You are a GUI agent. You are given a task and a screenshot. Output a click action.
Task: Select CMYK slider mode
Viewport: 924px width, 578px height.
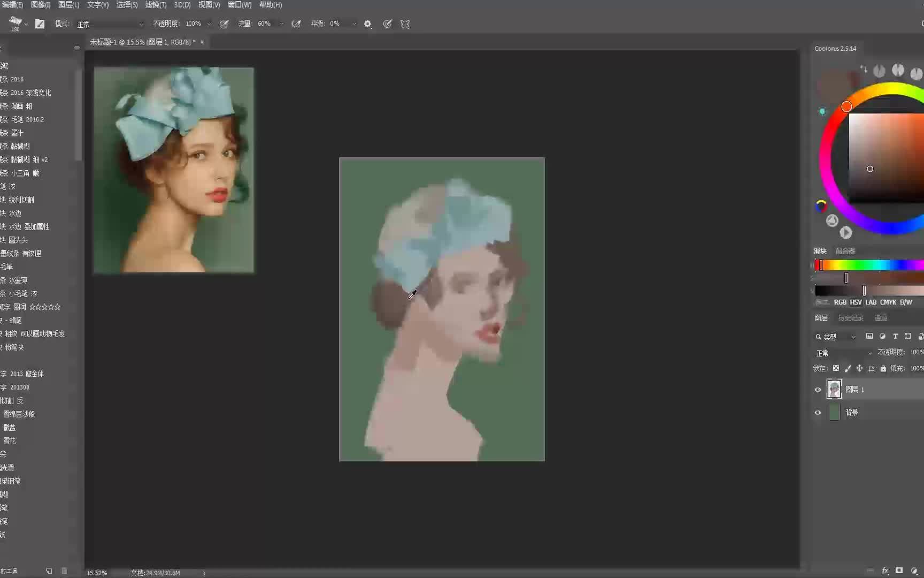tap(888, 302)
